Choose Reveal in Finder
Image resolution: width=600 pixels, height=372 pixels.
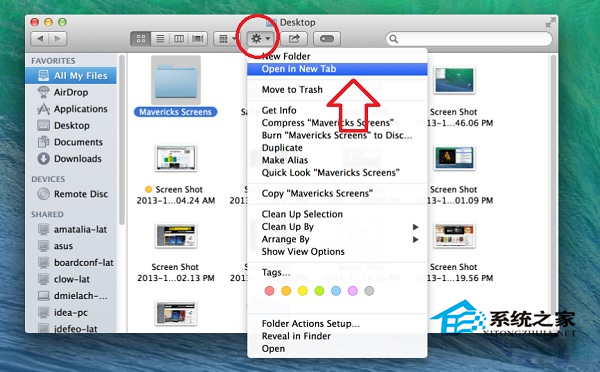[337, 336]
